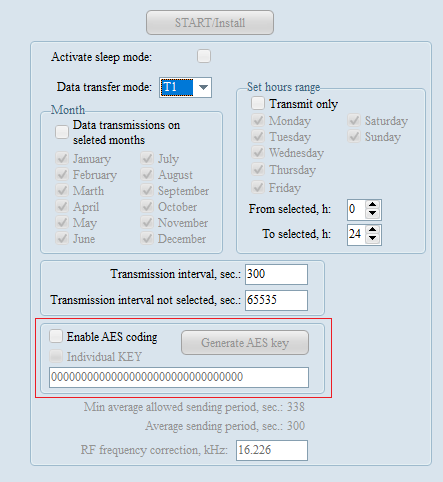Decrease the To selected hour value

click(373, 239)
